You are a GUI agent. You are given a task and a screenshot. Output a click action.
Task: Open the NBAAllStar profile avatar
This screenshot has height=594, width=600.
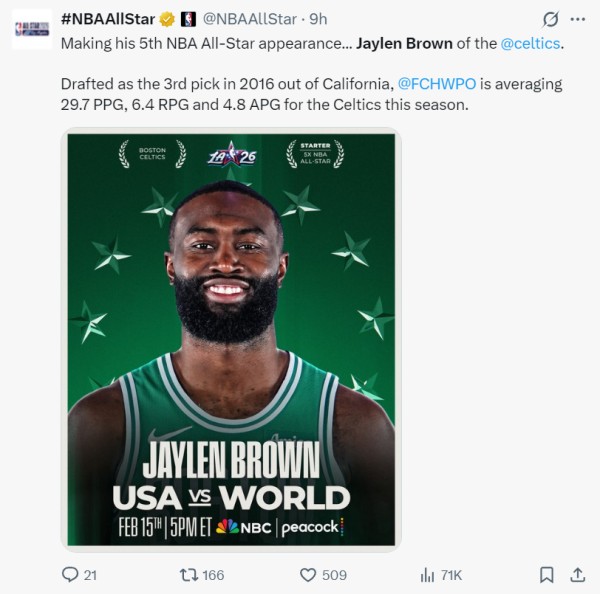pyautogui.click(x=32, y=29)
